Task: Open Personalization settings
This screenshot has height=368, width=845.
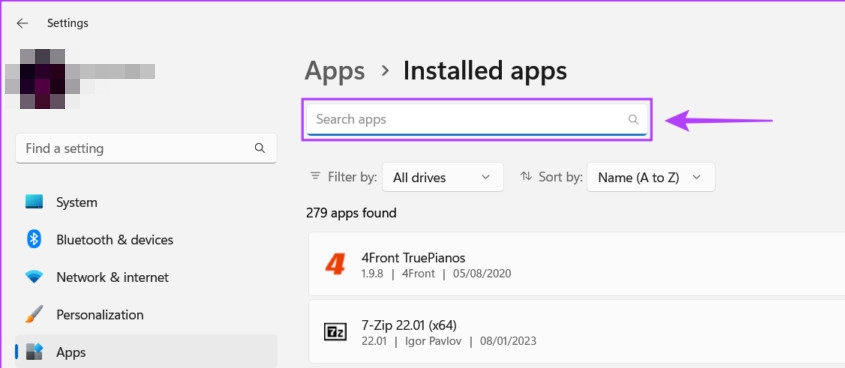Action: (146, 315)
